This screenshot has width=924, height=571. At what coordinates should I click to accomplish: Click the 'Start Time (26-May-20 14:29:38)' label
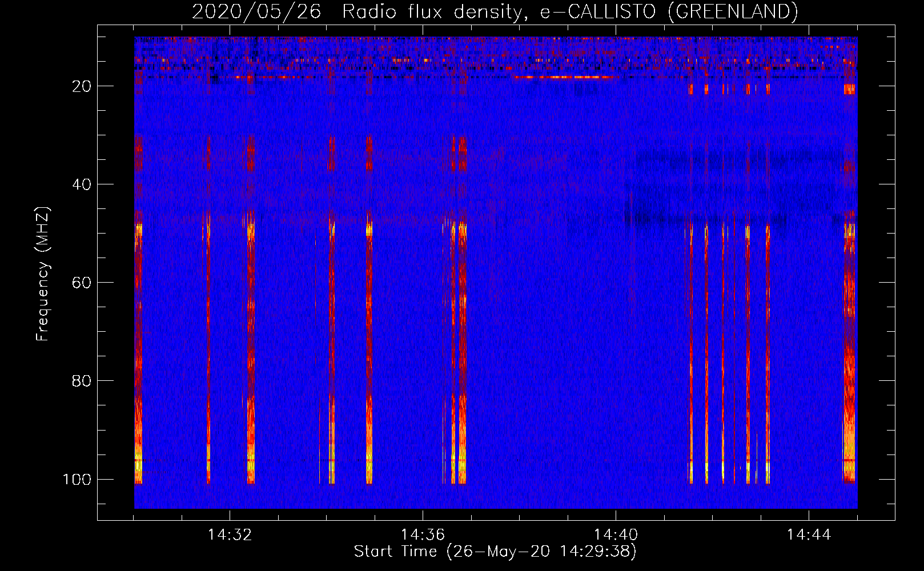(x=495, y=552)
